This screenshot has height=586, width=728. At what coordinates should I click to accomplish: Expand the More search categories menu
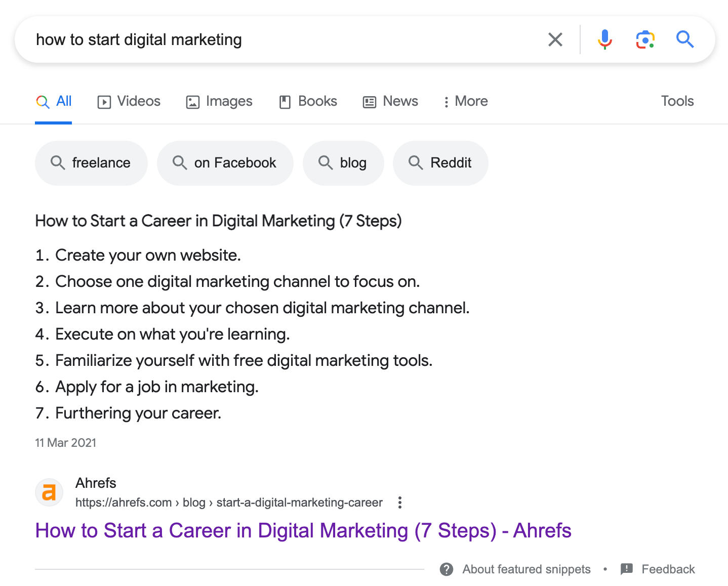pyautogui.click(x=464, y=101)
